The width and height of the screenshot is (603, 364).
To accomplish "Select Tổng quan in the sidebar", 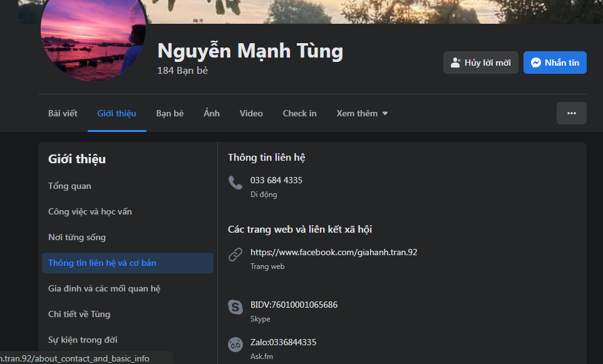I will point(70,186).
